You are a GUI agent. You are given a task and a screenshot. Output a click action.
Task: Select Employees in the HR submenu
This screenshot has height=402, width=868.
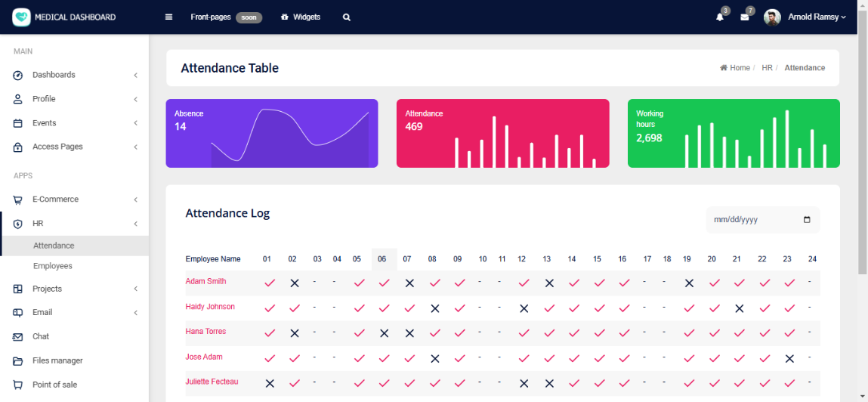click(53, 266)
